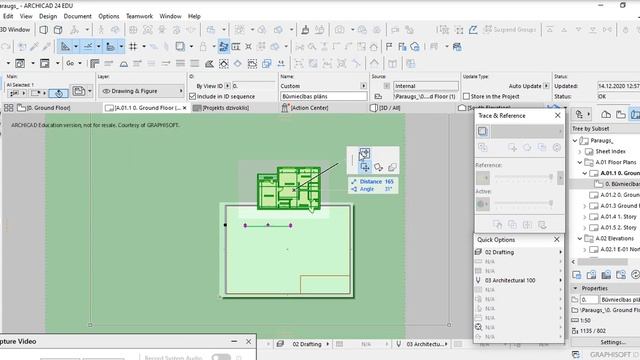Screen dimensions: 640x360
Task: Toggle Include in ID sequence checkbox
Action: click(193, 96)
